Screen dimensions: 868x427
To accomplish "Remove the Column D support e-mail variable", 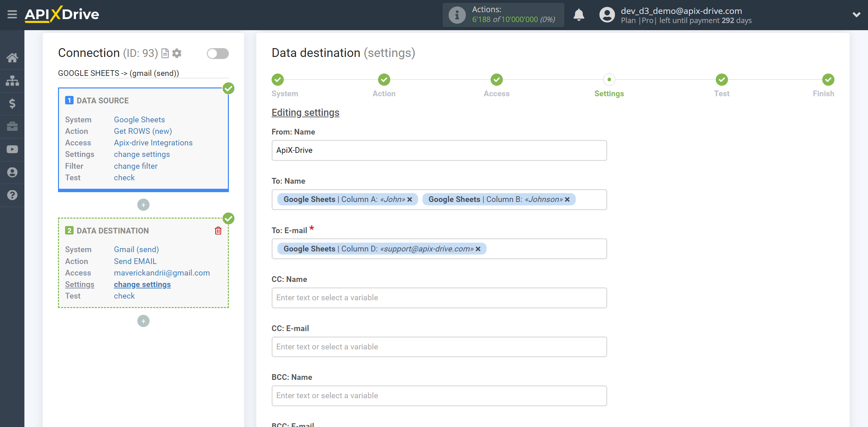I will coord(478,249).
